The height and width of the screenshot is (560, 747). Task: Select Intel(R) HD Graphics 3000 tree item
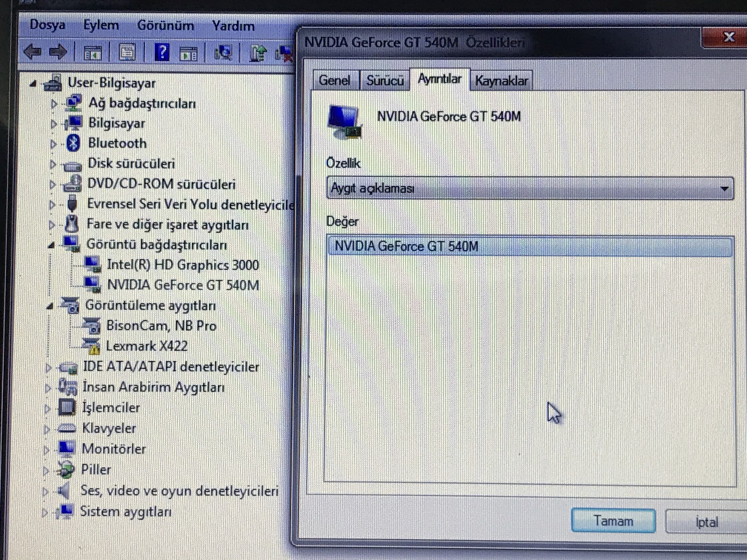(183, 265)
